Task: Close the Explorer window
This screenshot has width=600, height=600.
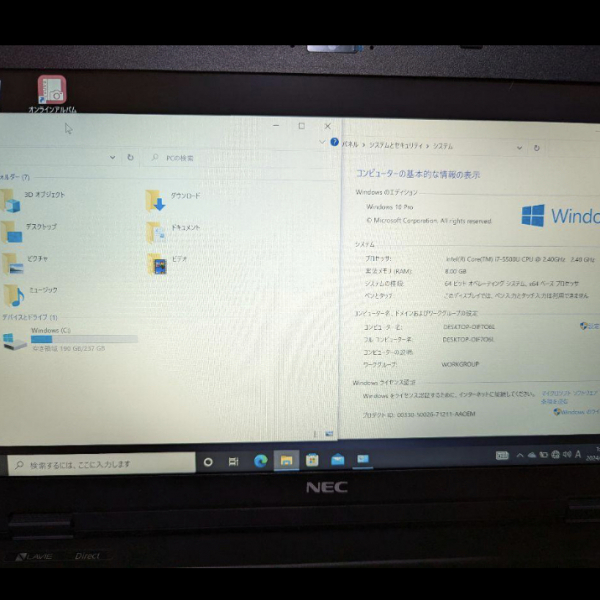Action: (x=328, y=126)
